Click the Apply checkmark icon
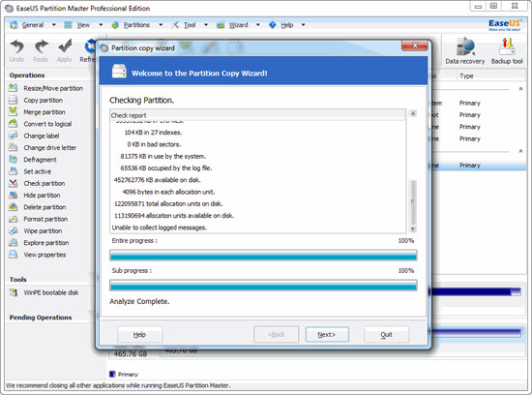This screenshot has width=532, height=395. coord(65,46)
